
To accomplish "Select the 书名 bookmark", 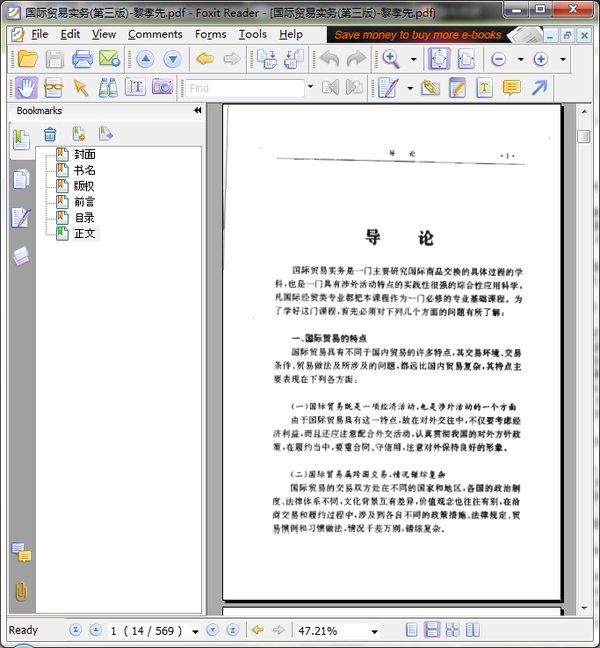I will (85, 170).
